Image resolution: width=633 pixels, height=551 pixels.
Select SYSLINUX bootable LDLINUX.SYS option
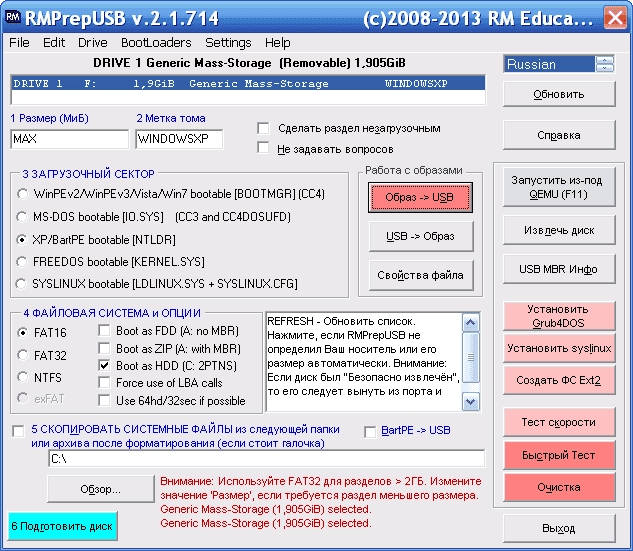pos(22,284)
